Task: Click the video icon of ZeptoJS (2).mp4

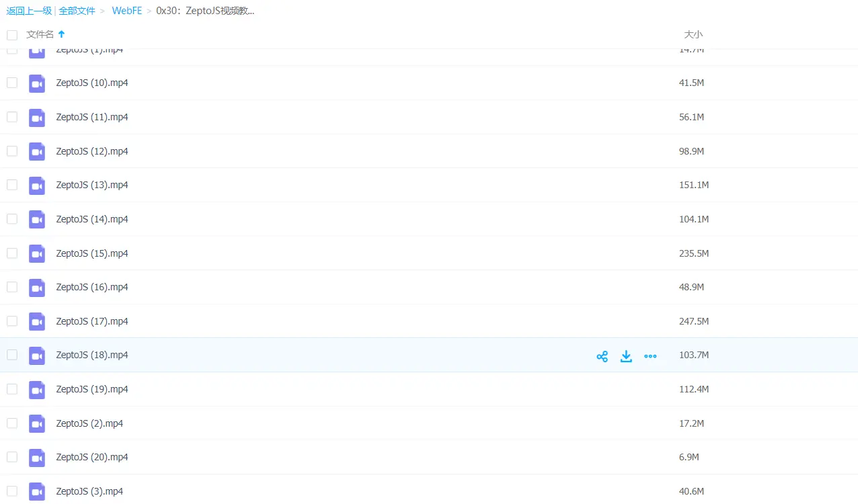Action: (x=37, y=423)
